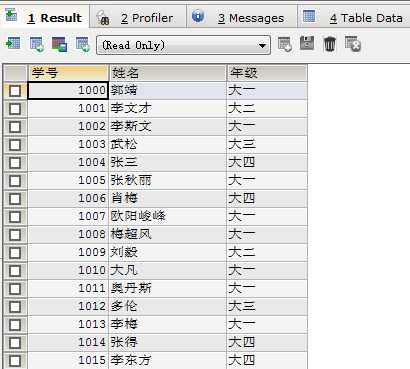Image resolution: width=410 pixels, height=369 pixels.
Task: Select the cell containing 1003
Action: [x=68, y=145]
